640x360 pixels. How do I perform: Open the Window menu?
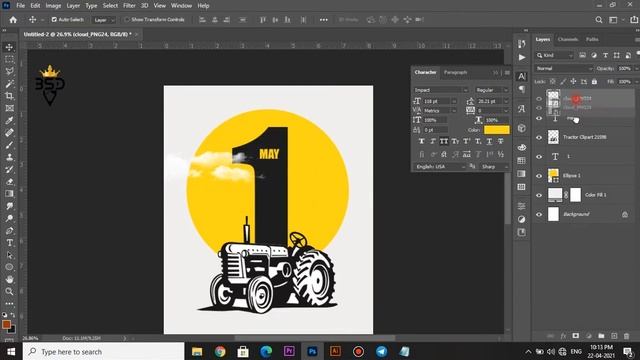pos(181,6)
